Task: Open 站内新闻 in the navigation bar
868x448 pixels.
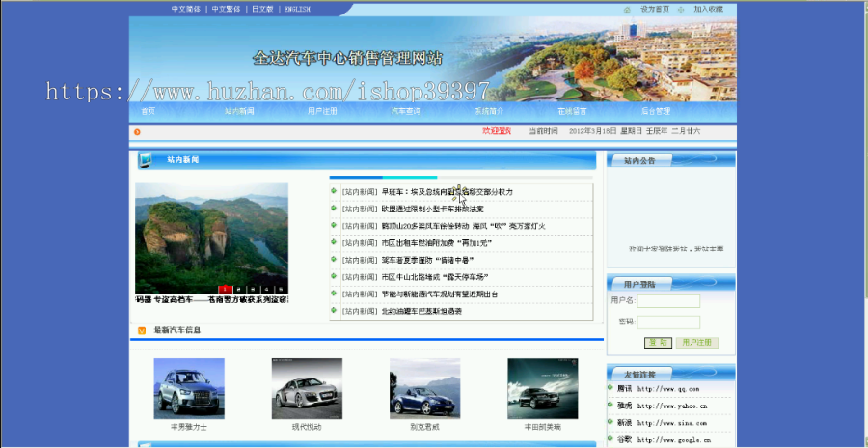Action: 239,111
